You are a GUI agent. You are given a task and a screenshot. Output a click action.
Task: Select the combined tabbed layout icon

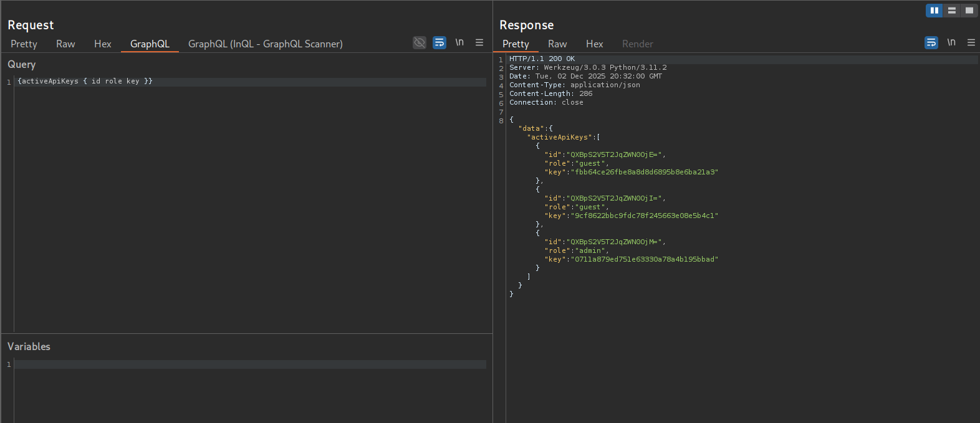[969, 11]
